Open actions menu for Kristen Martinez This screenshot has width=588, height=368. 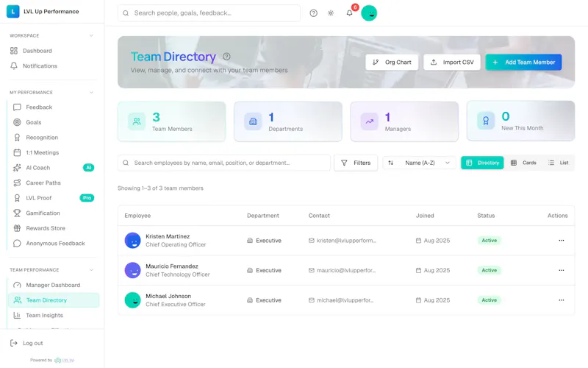(562, 241)
